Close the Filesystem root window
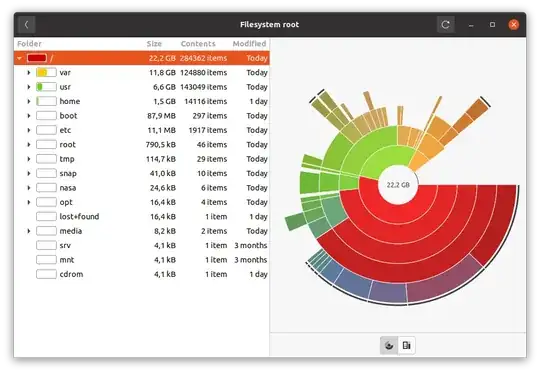The height and width of the screenshot is (373, 540). [x=513, y=25]
